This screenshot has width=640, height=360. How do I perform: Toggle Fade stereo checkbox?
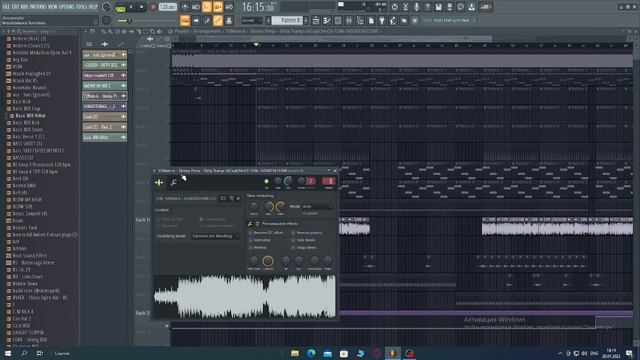293,240
